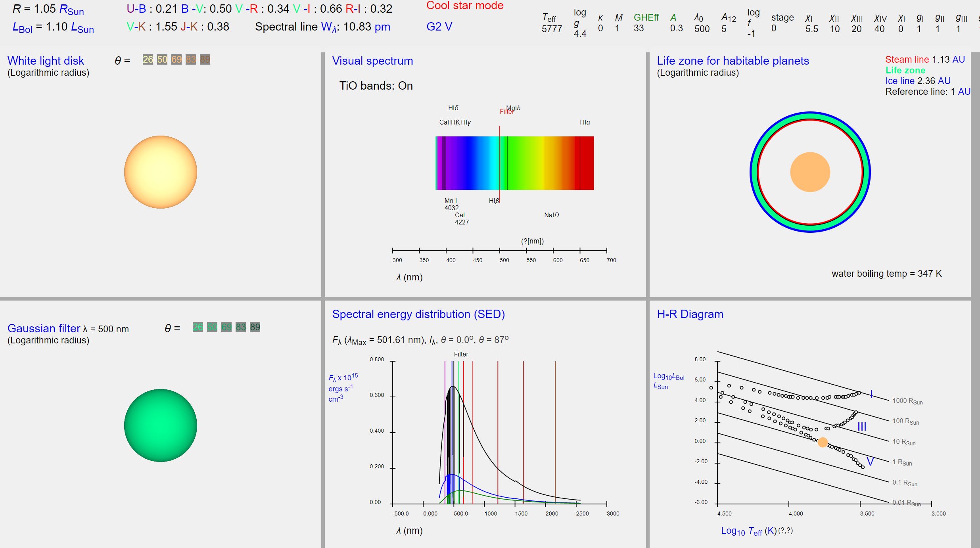Open the H-R Diagram heading link
This screenshot has width=980, height=548.
point(690,314)
